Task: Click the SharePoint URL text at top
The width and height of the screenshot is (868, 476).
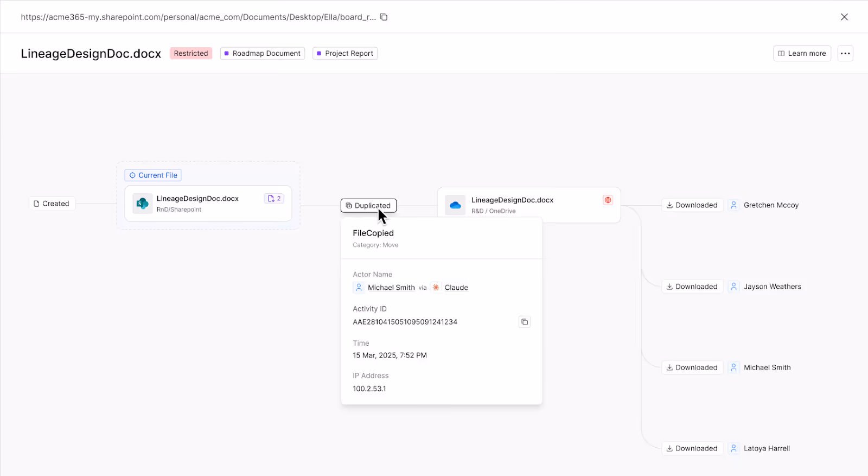Action: [x=198, y=17]
